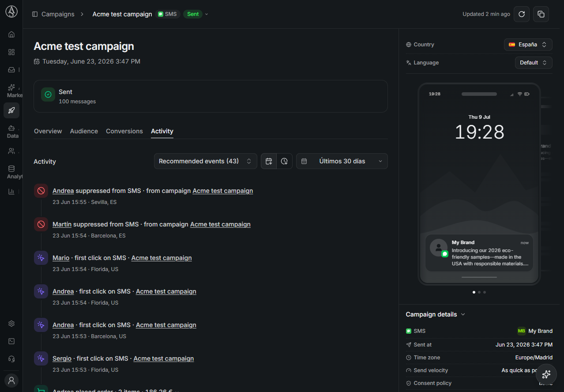Open the sidebar inbox icon
Screen dimensions: 564x392
[11, 70]
